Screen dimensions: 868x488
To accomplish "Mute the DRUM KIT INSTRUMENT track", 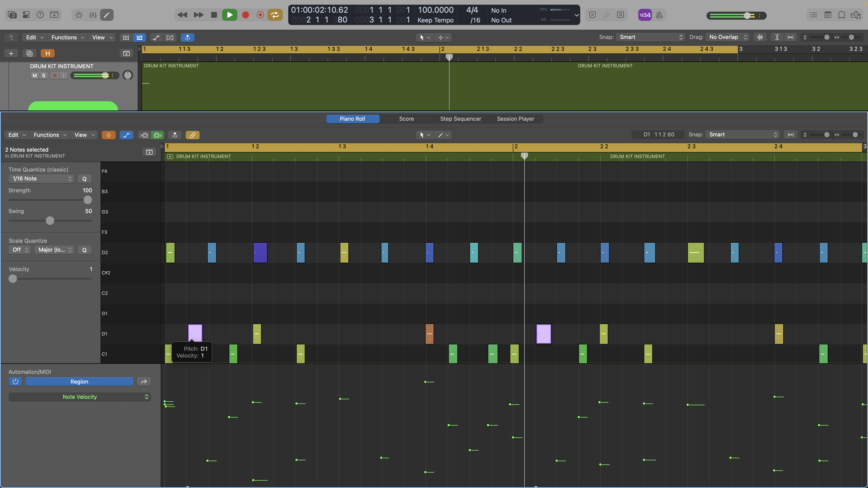I will [35, 75].
